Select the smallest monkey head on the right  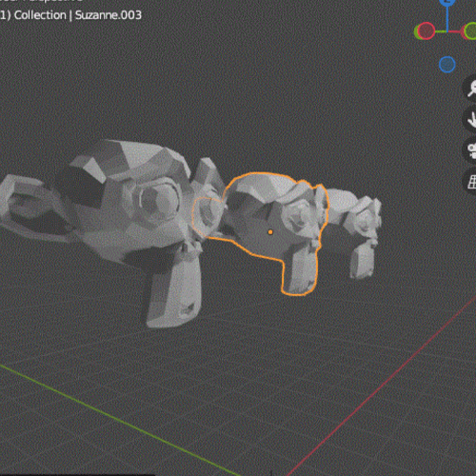(359, 228)
